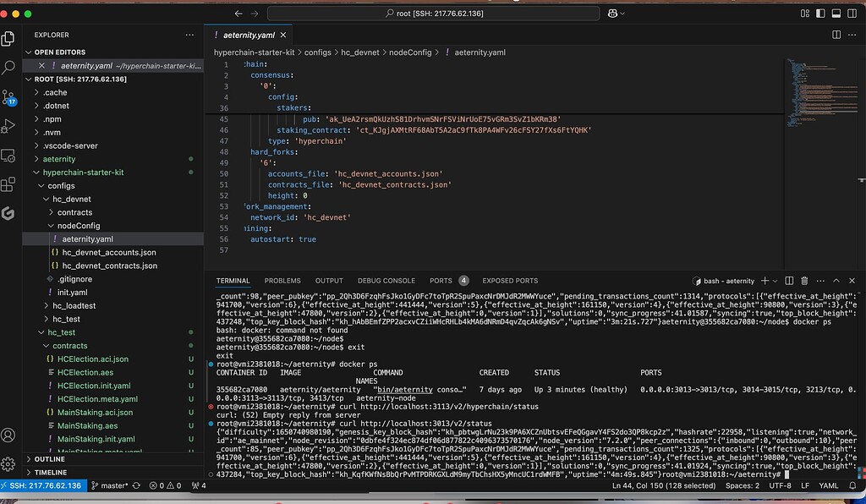866x504 pixels.
Task: Kill the terminal using the trash icon
Action: point(804,281)
